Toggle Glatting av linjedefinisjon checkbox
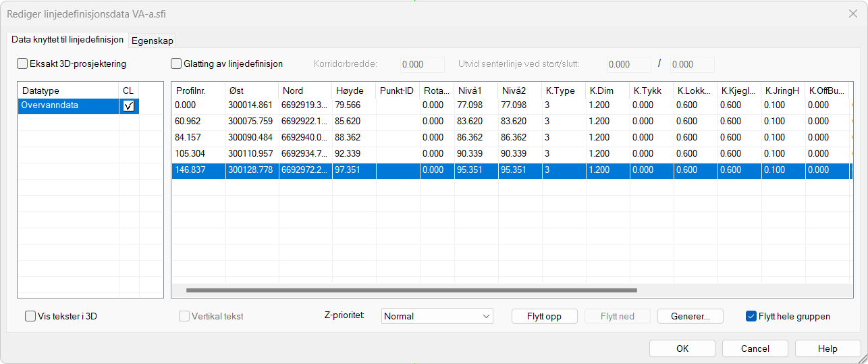868x364 pixels. click(x=177, y=64)
